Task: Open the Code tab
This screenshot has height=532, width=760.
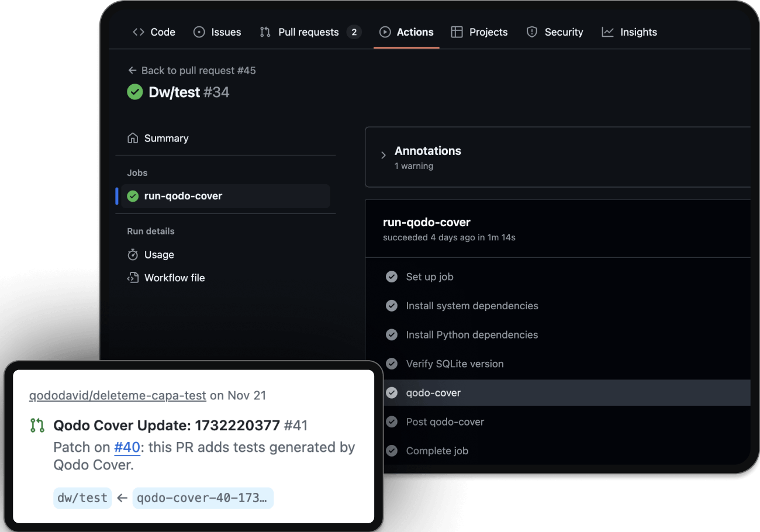Action: coord(154,32)
